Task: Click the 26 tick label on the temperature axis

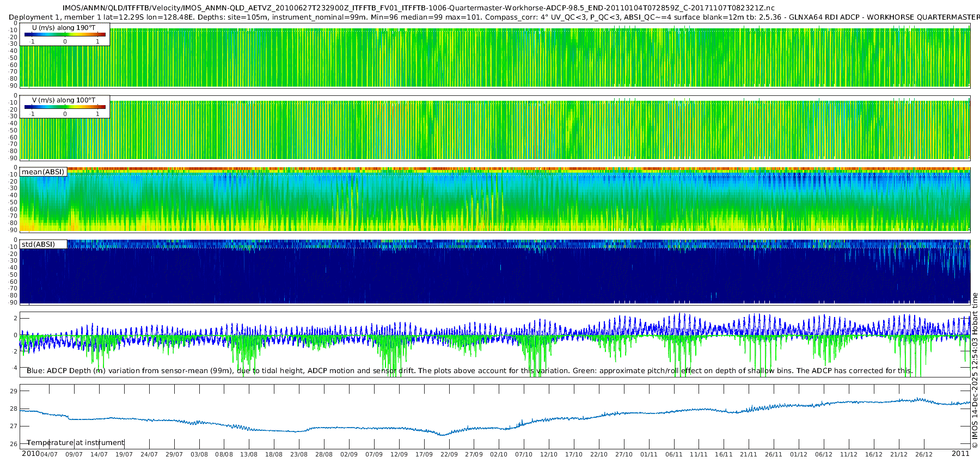Action: [x=14, y=444]
